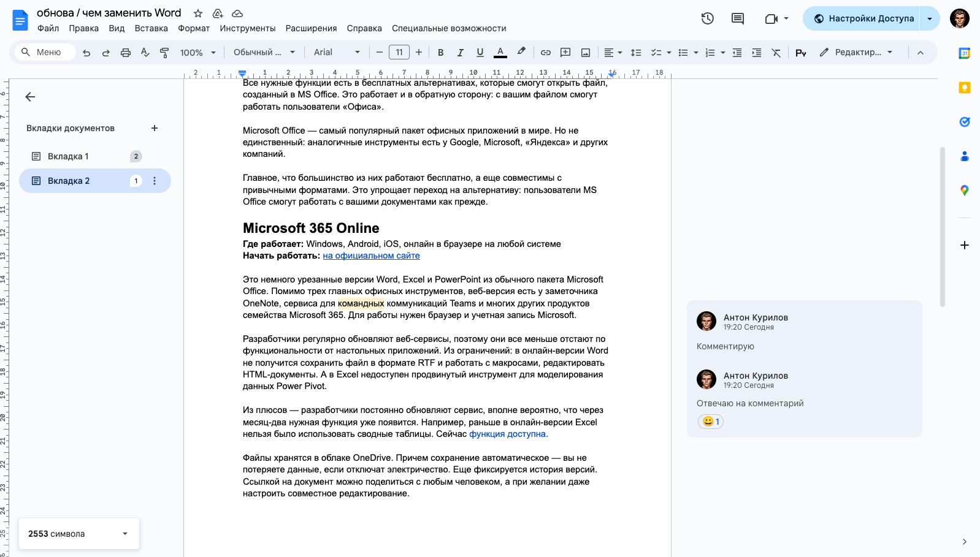This screenshot has width=980, height=557.
Task: Open version history clock icon
Action: [x=708, y=18]
